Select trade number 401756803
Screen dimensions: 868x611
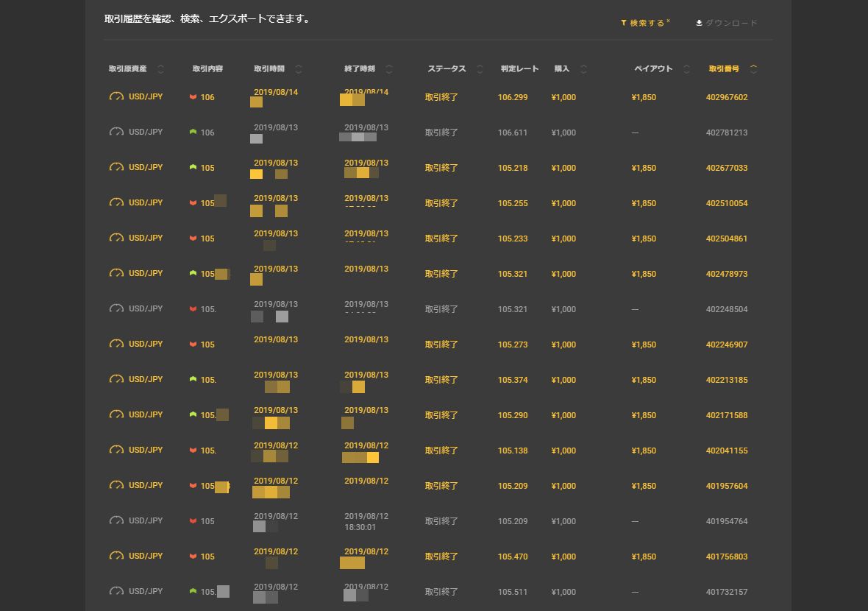727,557
